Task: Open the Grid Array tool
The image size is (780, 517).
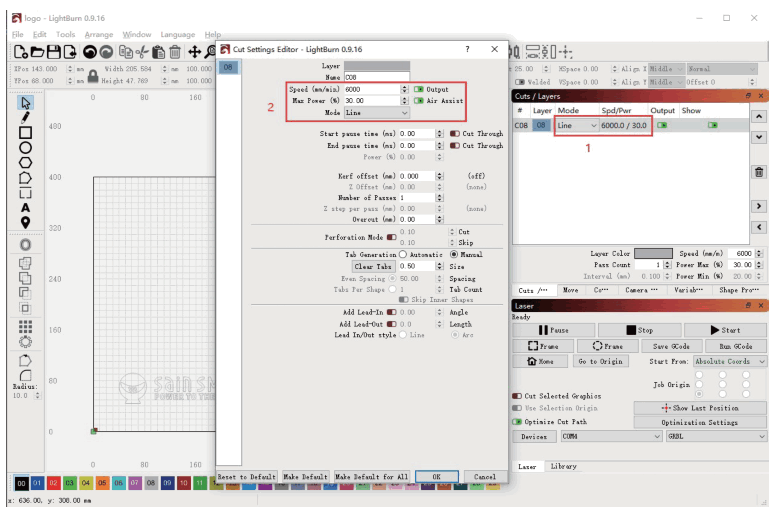Action: 25,326
